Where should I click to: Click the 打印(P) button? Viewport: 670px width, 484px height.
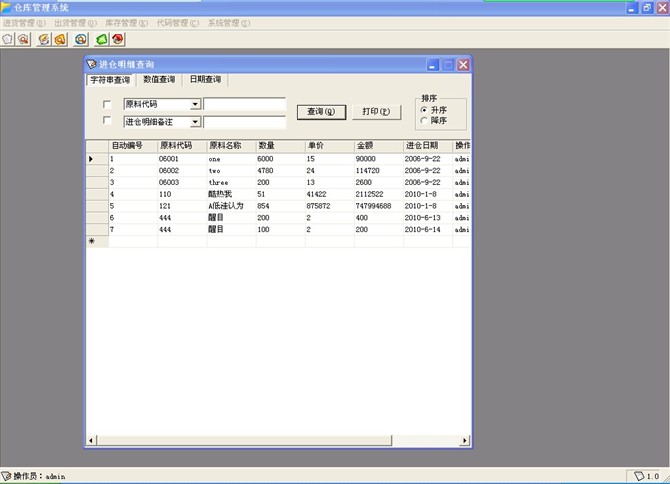(x=376, y=112)
